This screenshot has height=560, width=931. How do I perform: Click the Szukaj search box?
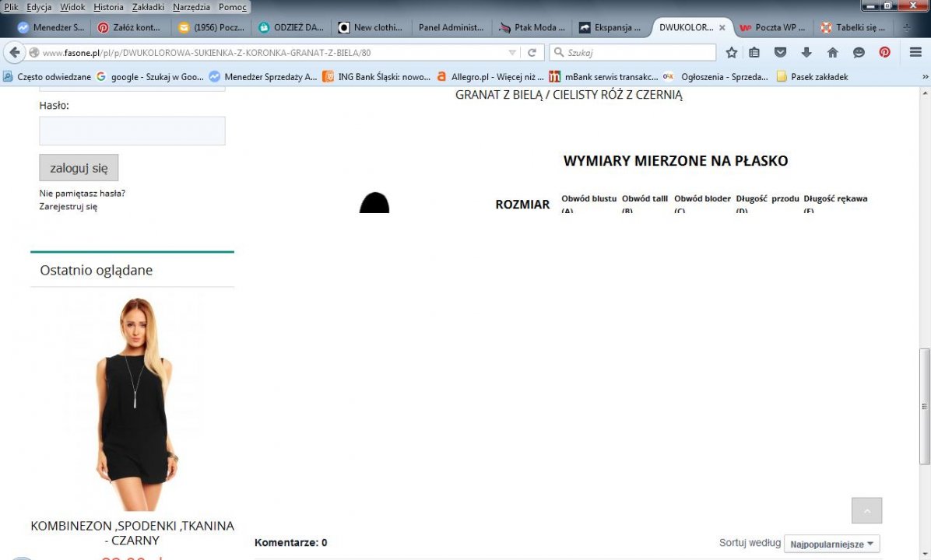(633, 52)
